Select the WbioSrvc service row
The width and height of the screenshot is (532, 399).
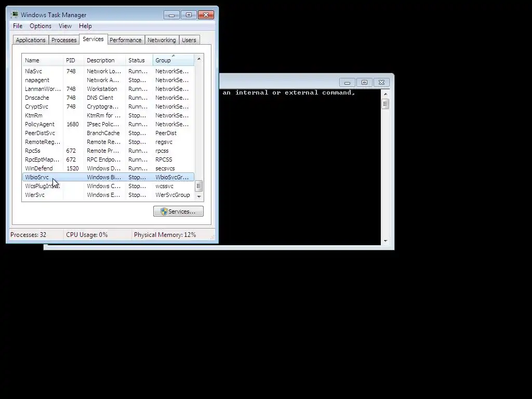tap(108, 177)
